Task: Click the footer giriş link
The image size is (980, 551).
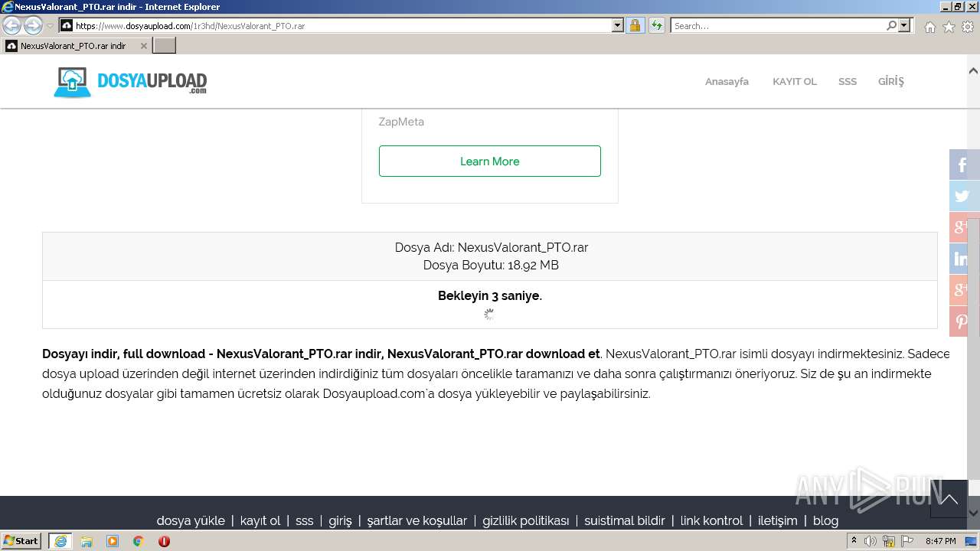Action: pyautogui.click(x=340, y=520)
